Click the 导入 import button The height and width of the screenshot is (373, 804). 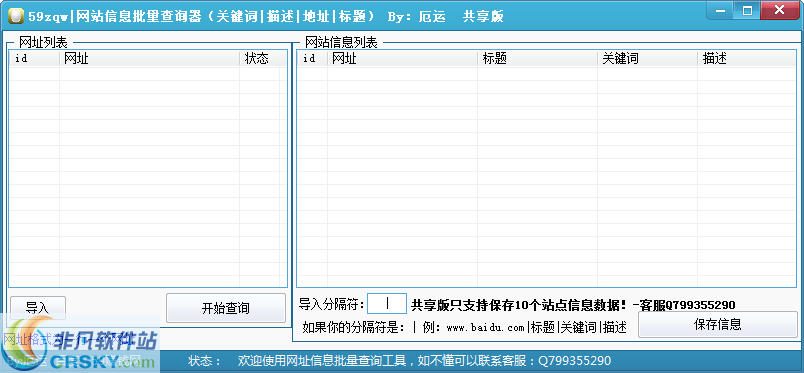(38, 308)
